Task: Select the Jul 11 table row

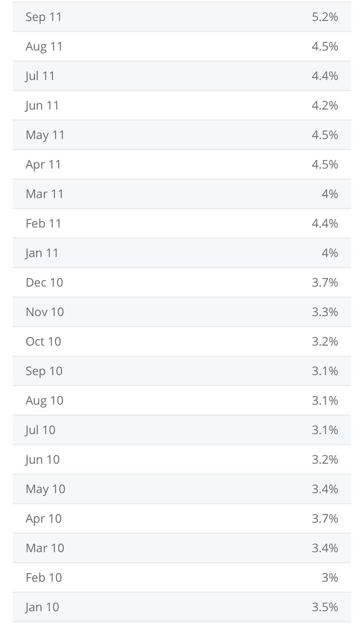Action: pyautogui.click(x=182, y=76)
